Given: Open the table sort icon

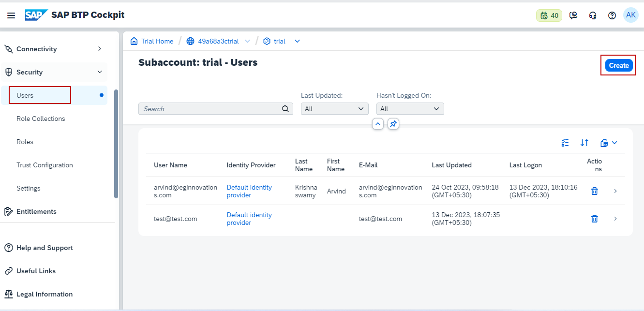Looking at the screenshot, I should (584, 143).
